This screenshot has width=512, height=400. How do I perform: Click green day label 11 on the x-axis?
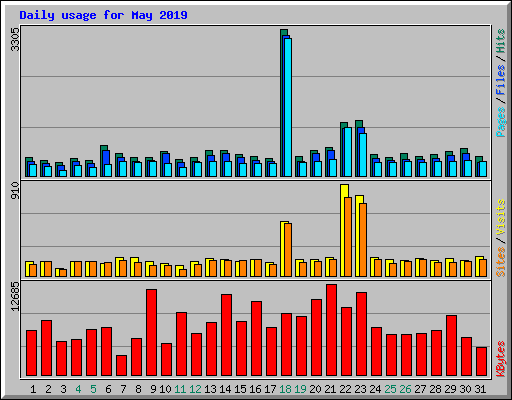[180, 389]
